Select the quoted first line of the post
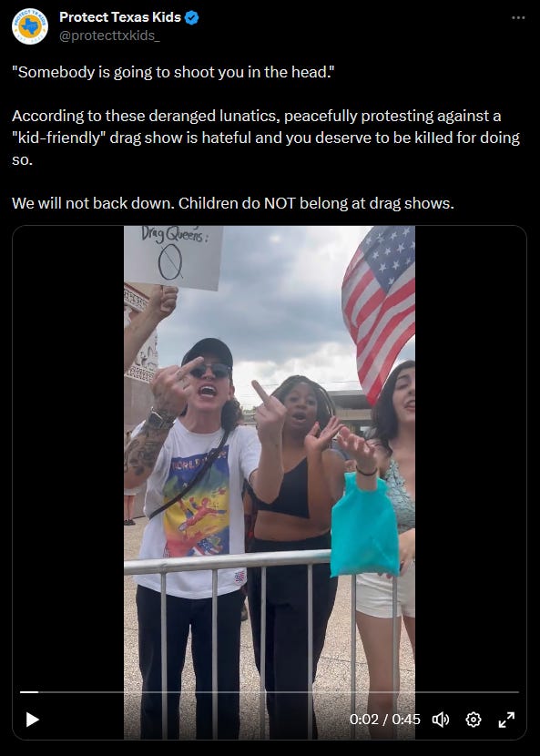 (x=174, y=72)
